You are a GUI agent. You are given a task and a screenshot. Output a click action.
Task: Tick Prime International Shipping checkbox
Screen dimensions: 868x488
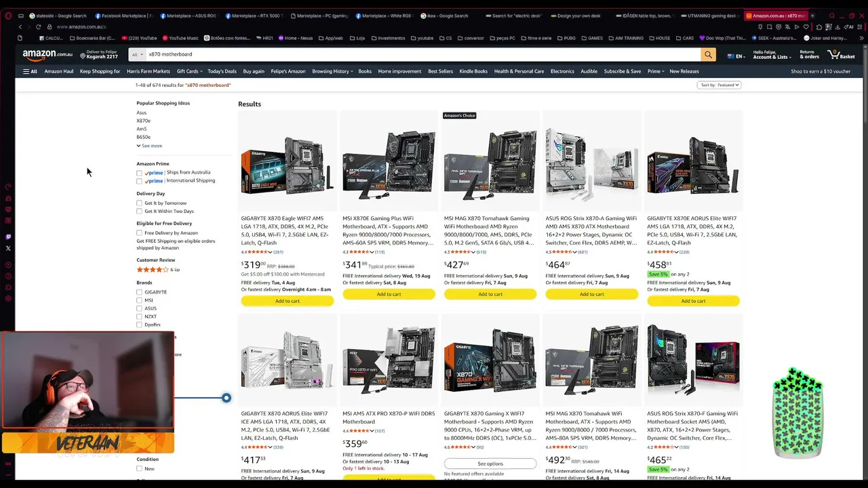[139, 181]
